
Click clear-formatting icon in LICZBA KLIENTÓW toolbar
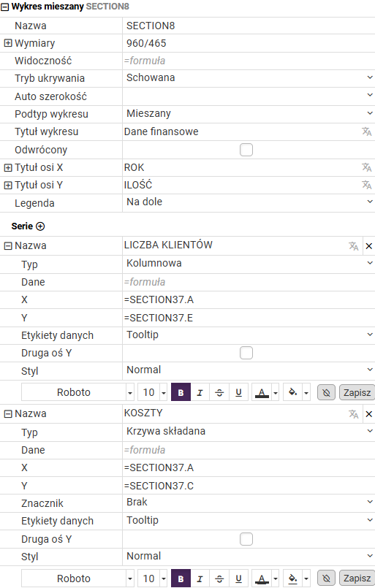(326, 392)
